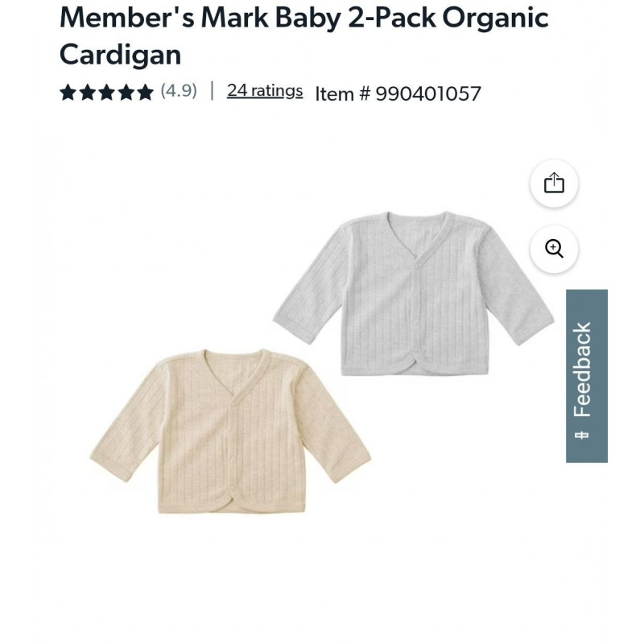
Task: Click the fifth rating star
Action: [145, 93]
